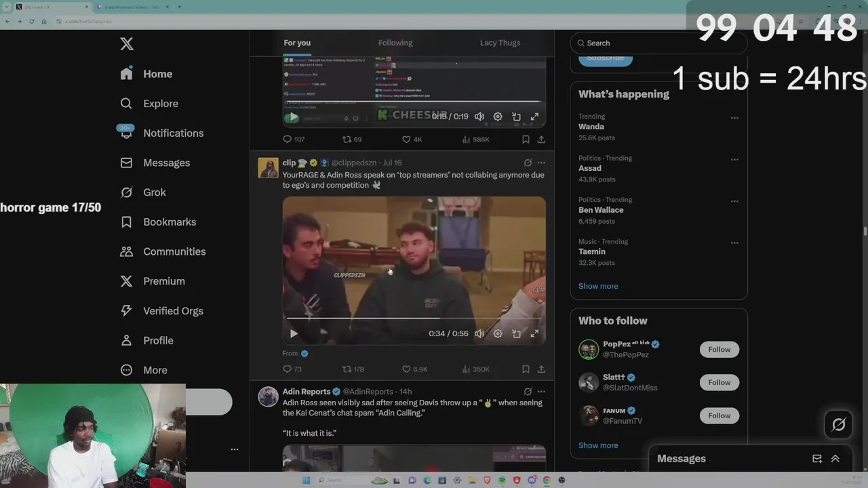The height and width of the screenshot is (488, 868).
Task: Reload the page in browser
Action: click(x=31, y=22)
